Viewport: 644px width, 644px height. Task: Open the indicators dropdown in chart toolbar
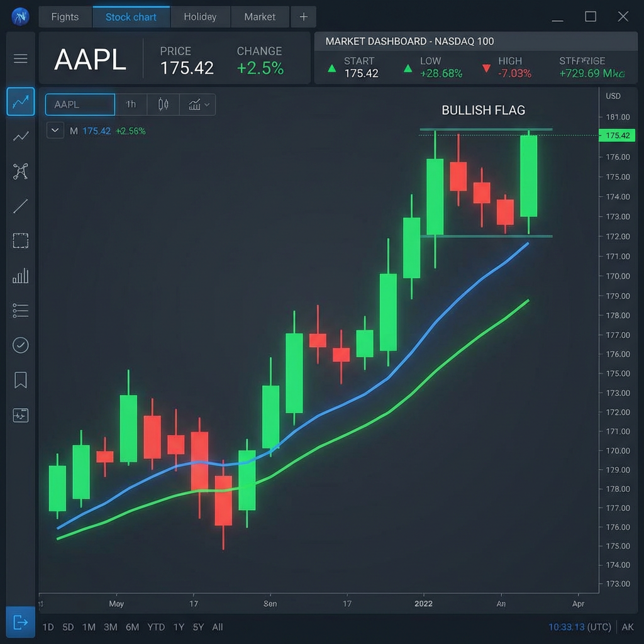(198, 104)
